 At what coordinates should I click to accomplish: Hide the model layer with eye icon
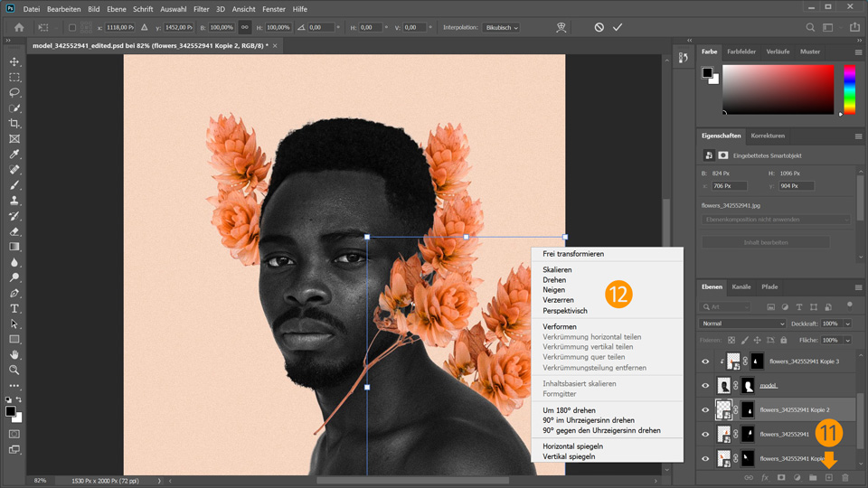tap(705, 385)
